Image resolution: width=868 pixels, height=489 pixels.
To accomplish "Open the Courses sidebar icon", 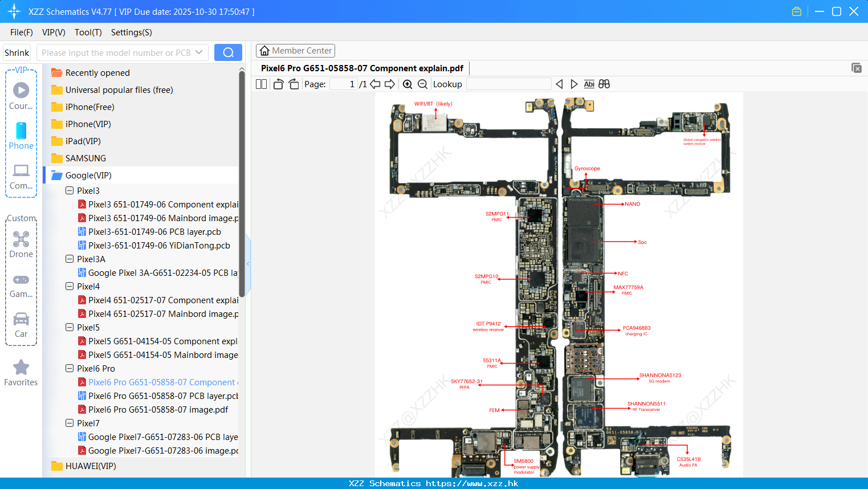I will pos(21,96).
